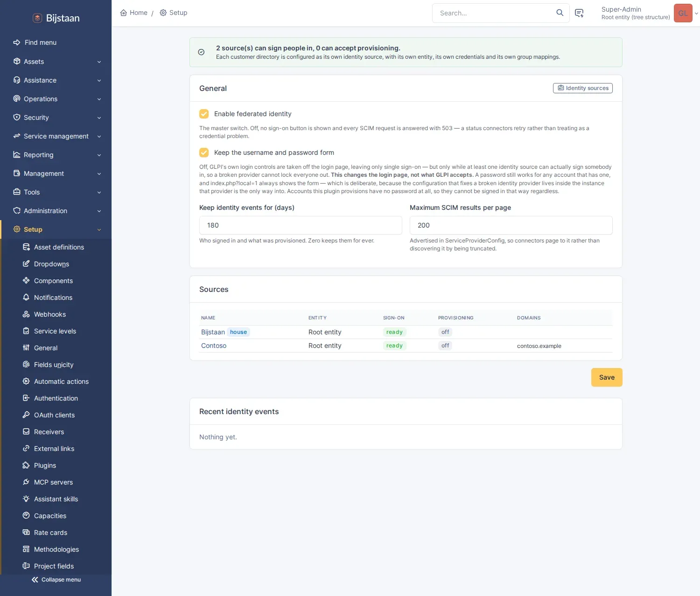
Task: Select Service levels menu item
Action: (x=56, y=331)
